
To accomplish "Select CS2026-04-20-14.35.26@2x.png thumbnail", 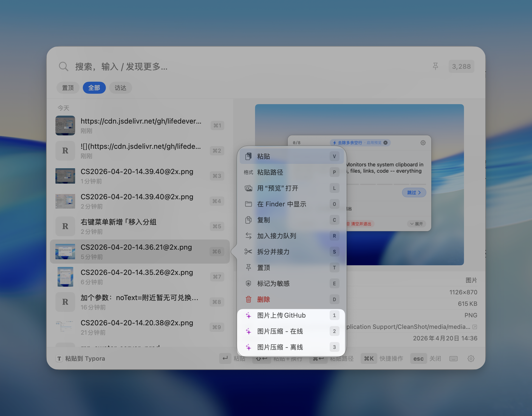I will click(x=65, y=277).
